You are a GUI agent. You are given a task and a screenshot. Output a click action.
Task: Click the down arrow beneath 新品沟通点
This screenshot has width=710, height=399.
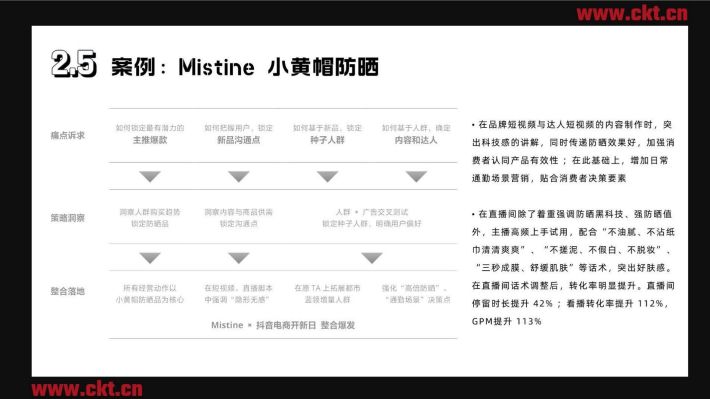point(239,176)
